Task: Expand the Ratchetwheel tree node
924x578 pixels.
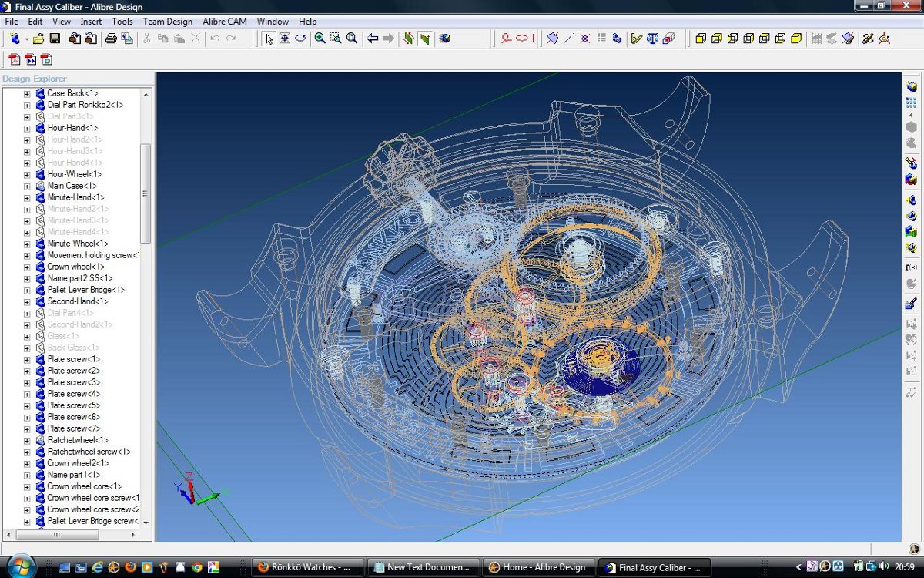Action: pyautogui.click(x=27, y=440)
